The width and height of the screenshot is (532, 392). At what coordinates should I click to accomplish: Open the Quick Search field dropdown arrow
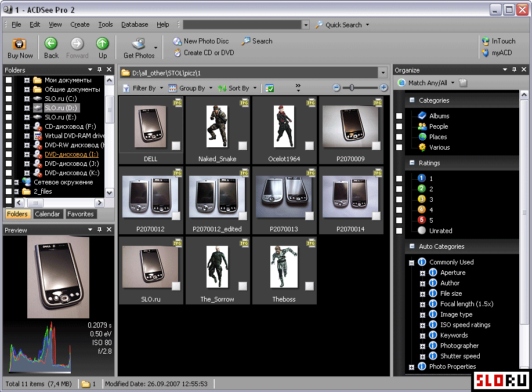306,25
